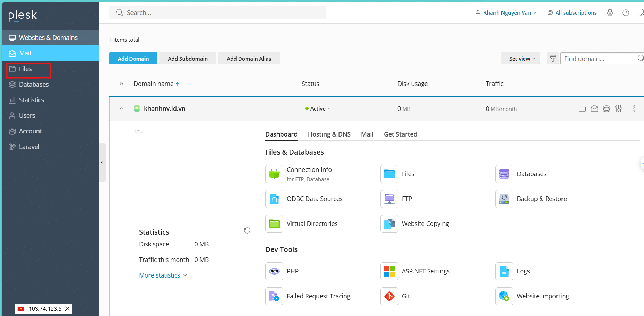The image size is (644, 316).
Task: Switch to the Hosting & DNS tab
Action: coord(329,134)
